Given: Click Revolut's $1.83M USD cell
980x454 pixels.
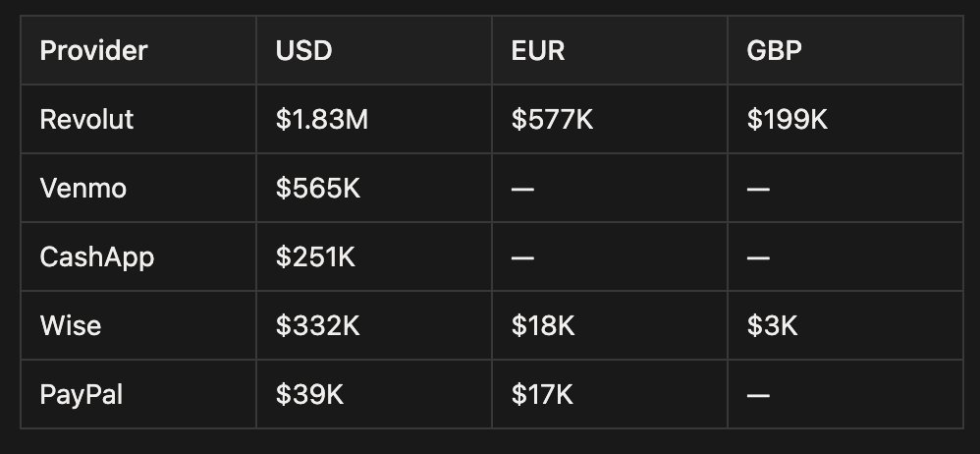Looking at the screenshot, I should (x=321, y=119).
